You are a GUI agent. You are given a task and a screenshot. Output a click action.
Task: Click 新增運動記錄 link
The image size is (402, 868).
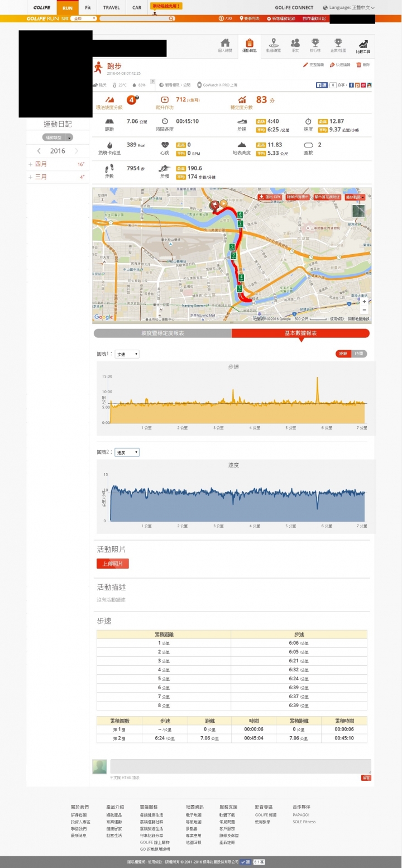tap(281, 18)
